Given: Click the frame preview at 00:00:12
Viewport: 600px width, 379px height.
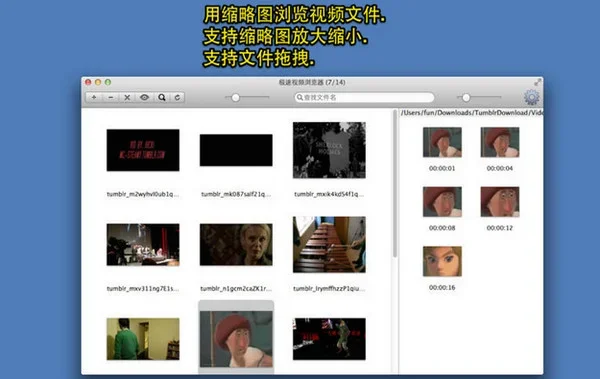Looking at the screenshot, I should tap(500, 202).
